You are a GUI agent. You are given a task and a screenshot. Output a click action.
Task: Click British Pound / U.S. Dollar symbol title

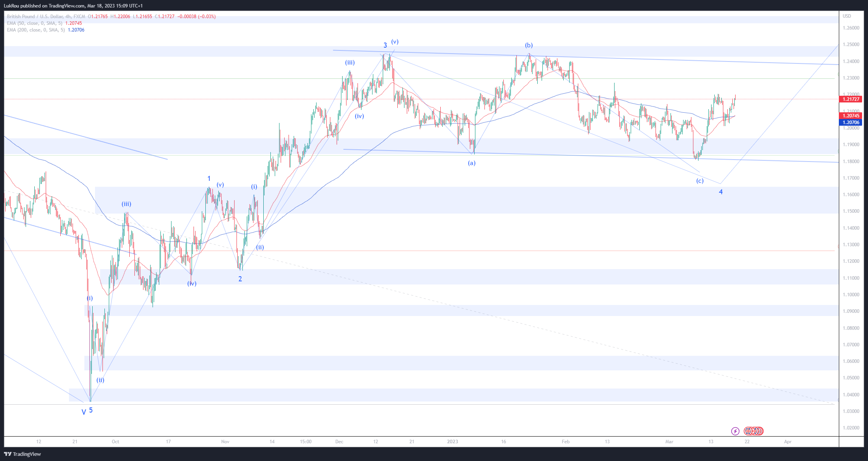pos(35,17)
